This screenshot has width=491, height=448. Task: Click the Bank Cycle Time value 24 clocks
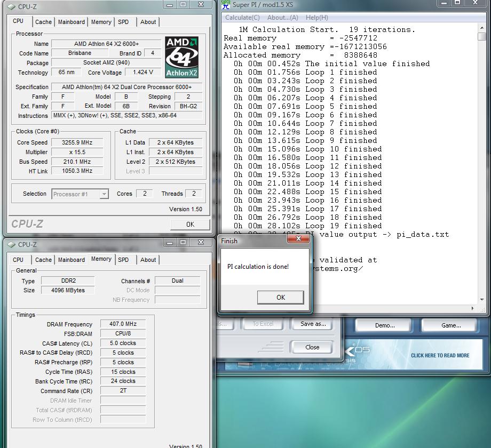[123, 381]
